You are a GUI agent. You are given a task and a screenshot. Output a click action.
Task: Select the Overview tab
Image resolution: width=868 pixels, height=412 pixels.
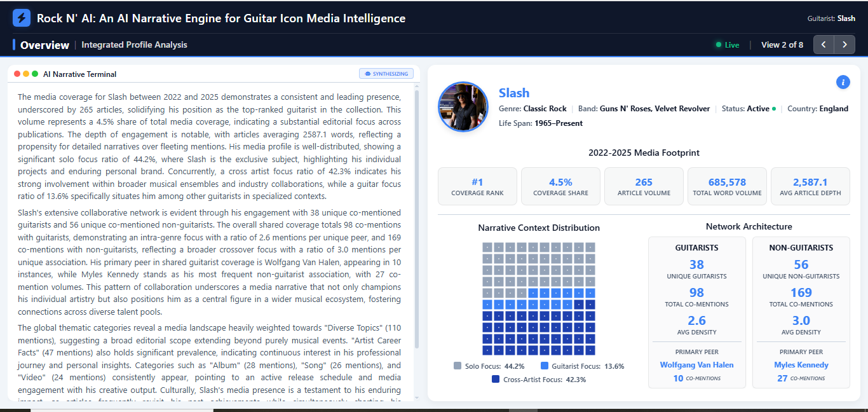pyautogui.click(x=44, y=45)
